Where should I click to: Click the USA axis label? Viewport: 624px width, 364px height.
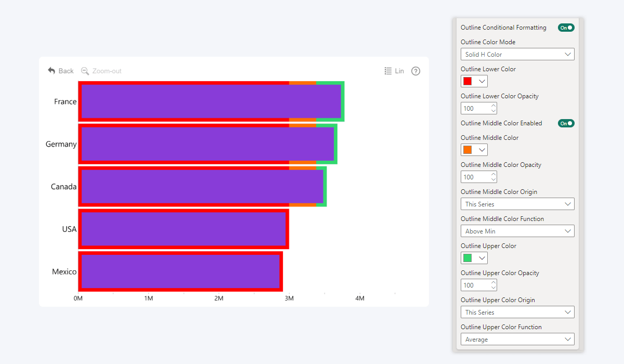[70, 229]
